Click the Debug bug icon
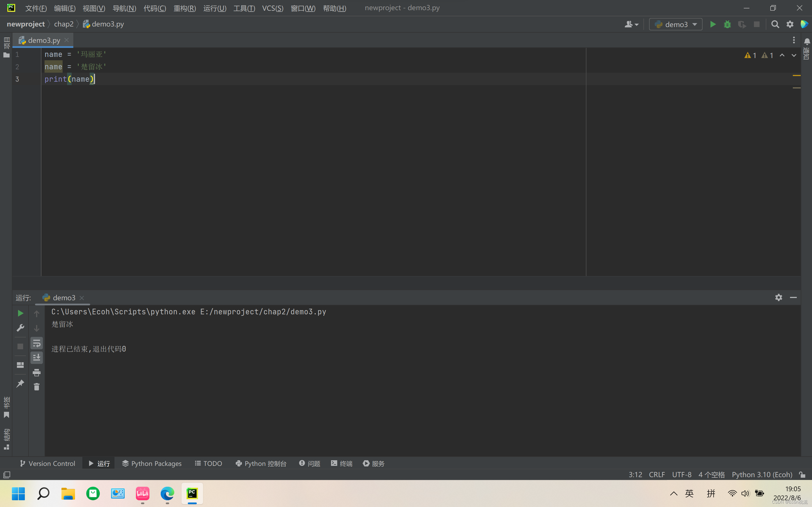The image size is (812, 507). pyautogui.click(x=727, y=25)
